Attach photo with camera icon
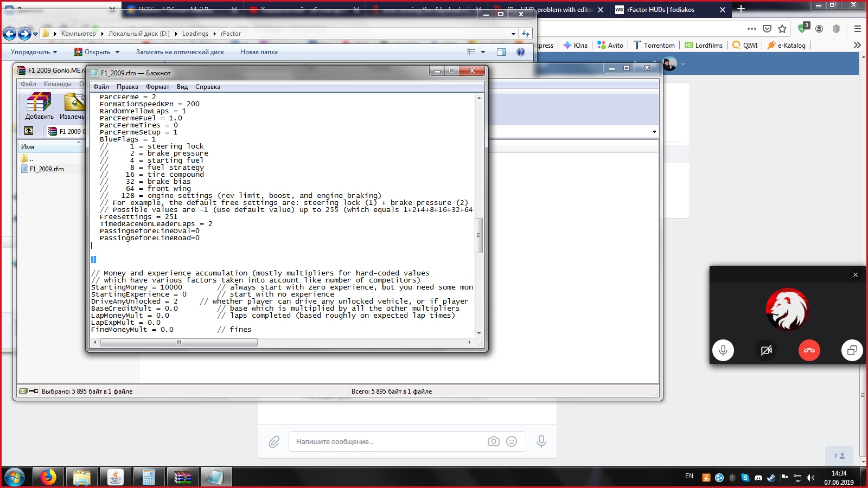The image size is (868, 488). point(494,441)
